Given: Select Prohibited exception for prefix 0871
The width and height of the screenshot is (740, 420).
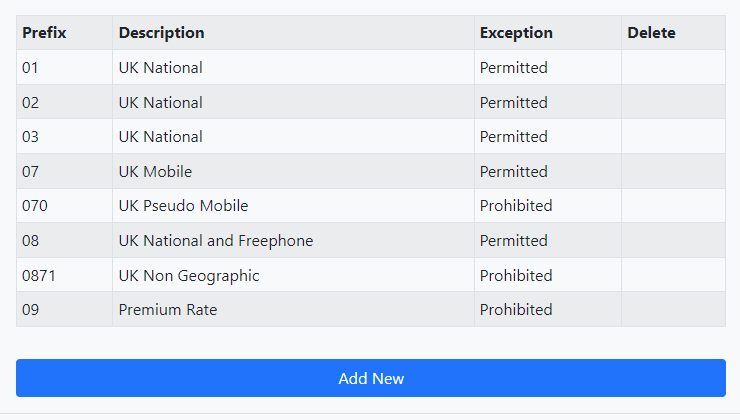Looking at the screenshot, I should 516,276.
